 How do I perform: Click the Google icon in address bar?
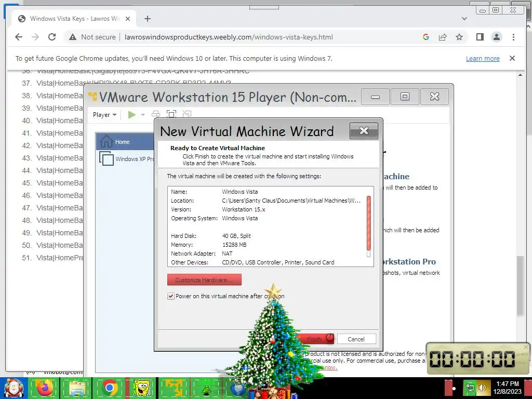tap(426, 37)
